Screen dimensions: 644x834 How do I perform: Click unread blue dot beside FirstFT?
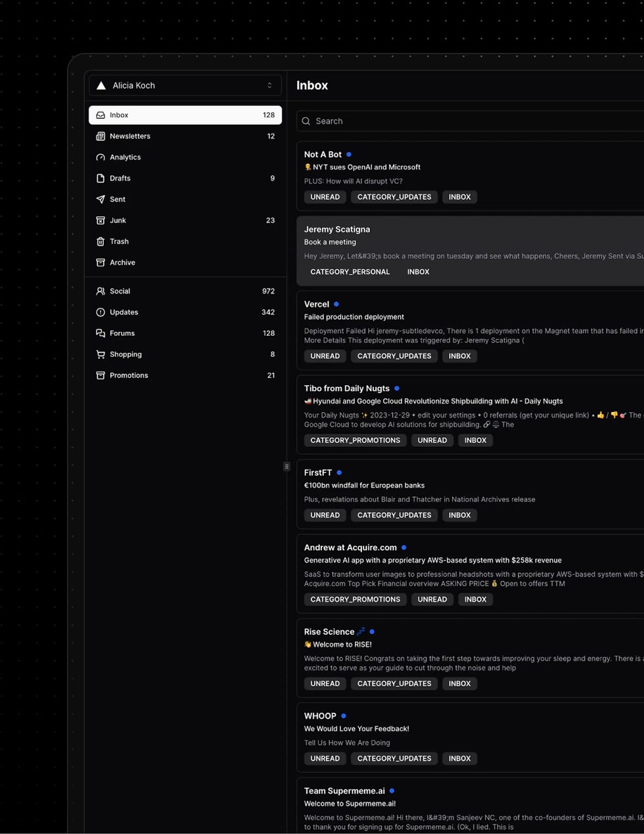pos(339,473)
